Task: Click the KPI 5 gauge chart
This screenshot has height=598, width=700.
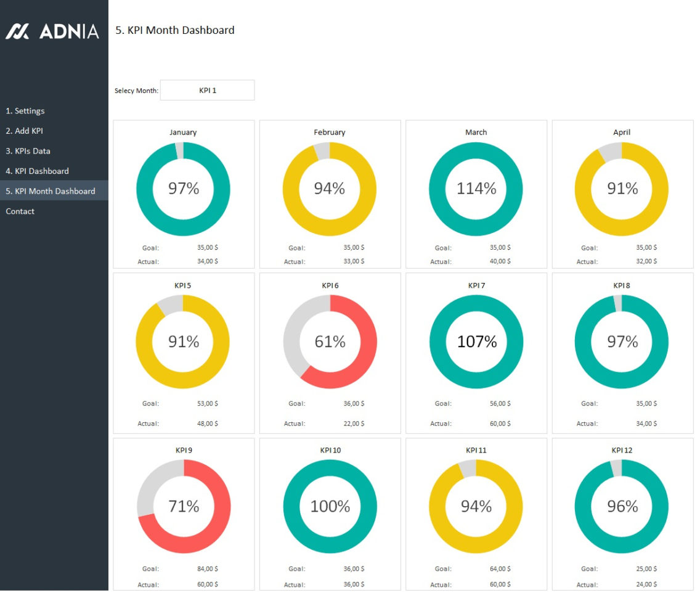Action: [183, 342]
